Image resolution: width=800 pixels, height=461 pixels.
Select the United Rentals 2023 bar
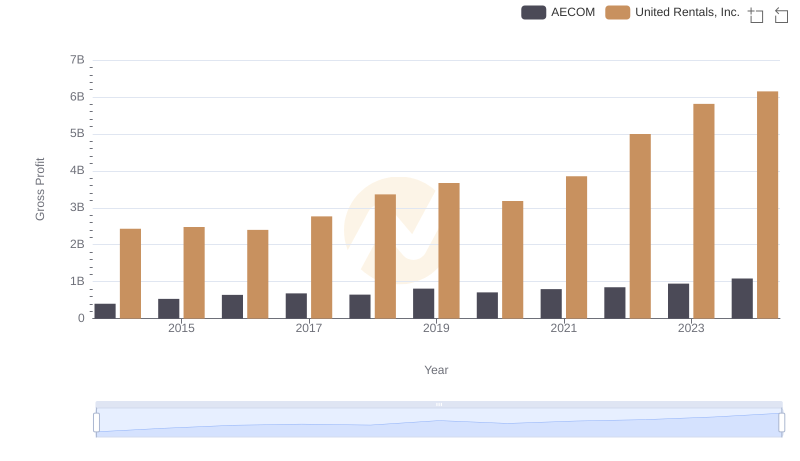[x=704, y=211]
